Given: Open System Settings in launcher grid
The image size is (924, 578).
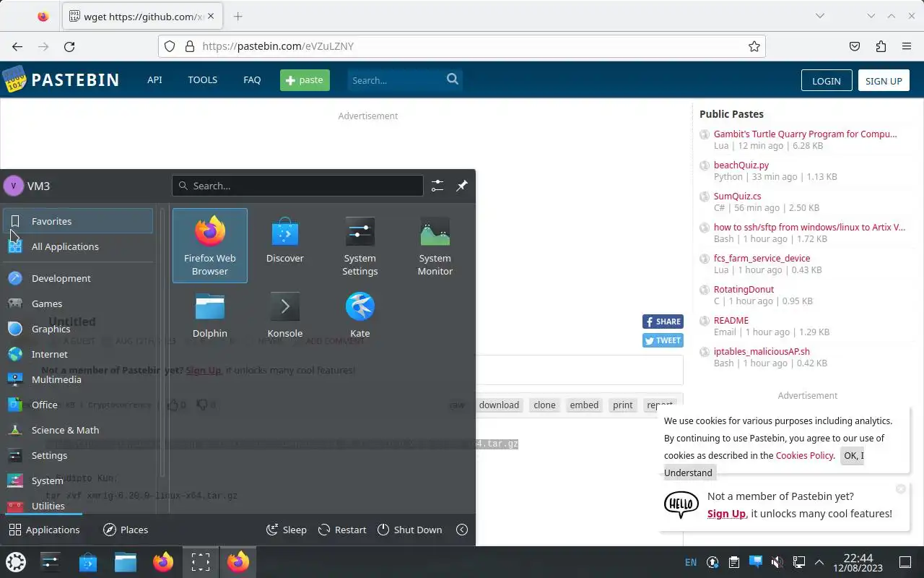Looking at the screenshot, I should coord(360,246).
